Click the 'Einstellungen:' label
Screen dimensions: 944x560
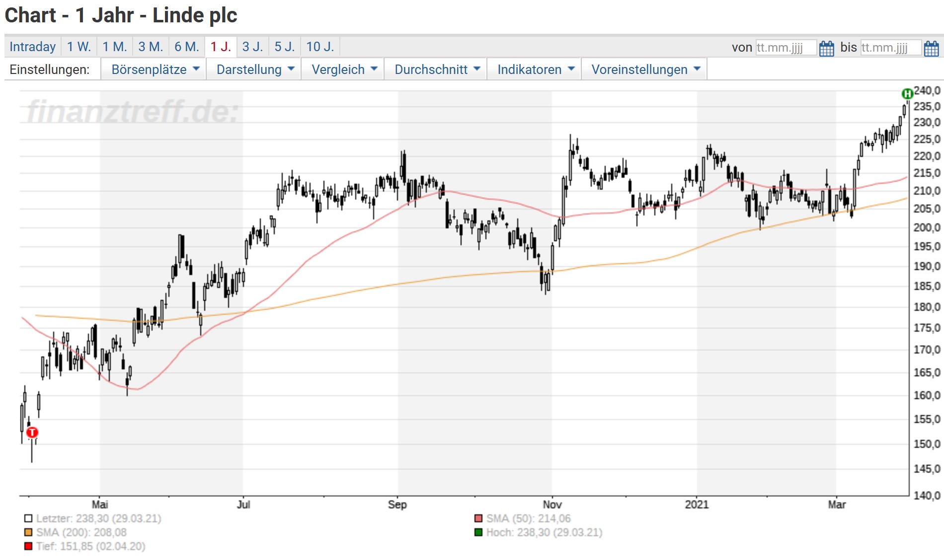click(50, 70)
